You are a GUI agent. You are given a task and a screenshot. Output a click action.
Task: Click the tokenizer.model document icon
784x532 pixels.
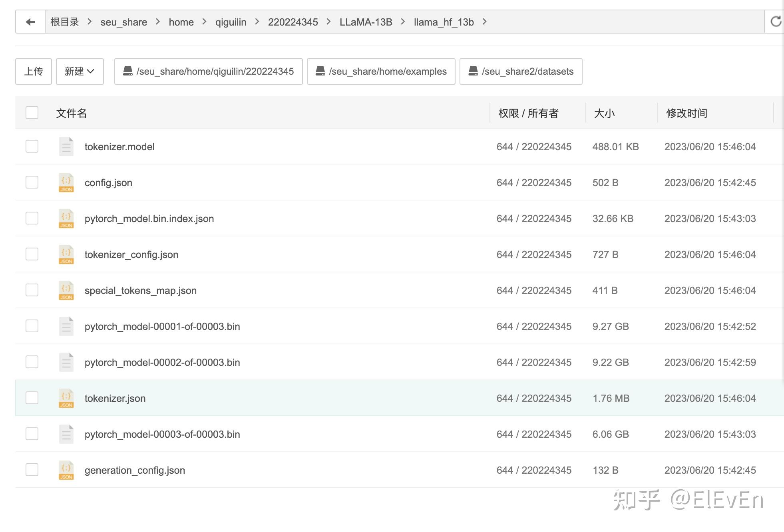(x=66, y=147)
